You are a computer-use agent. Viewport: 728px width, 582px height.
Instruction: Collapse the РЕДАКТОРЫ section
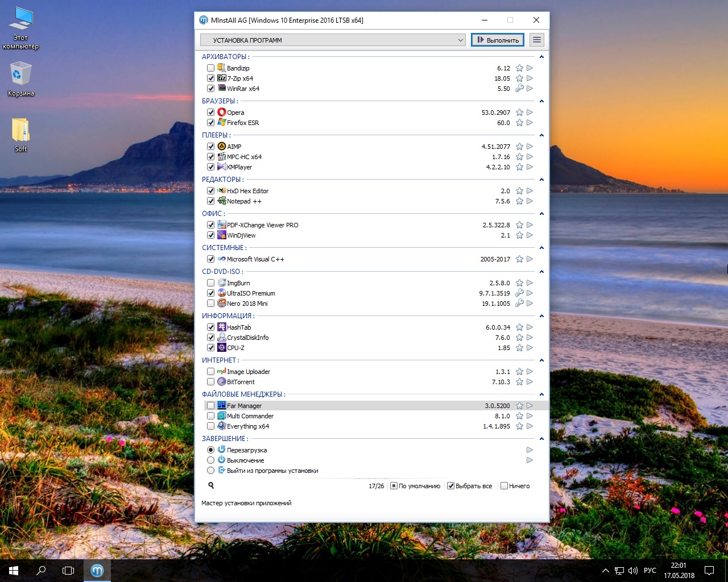[541, 180]
